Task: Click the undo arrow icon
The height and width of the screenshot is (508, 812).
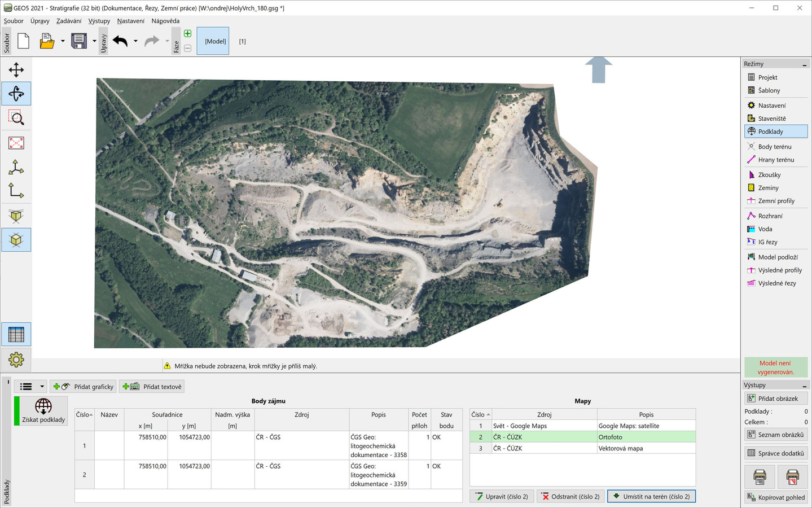Action: coord(120,41)
